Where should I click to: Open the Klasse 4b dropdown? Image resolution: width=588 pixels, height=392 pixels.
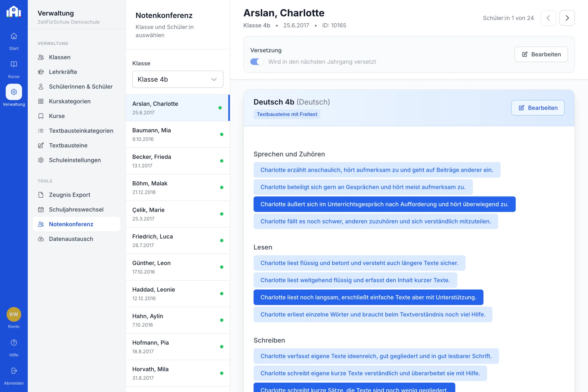177,79
